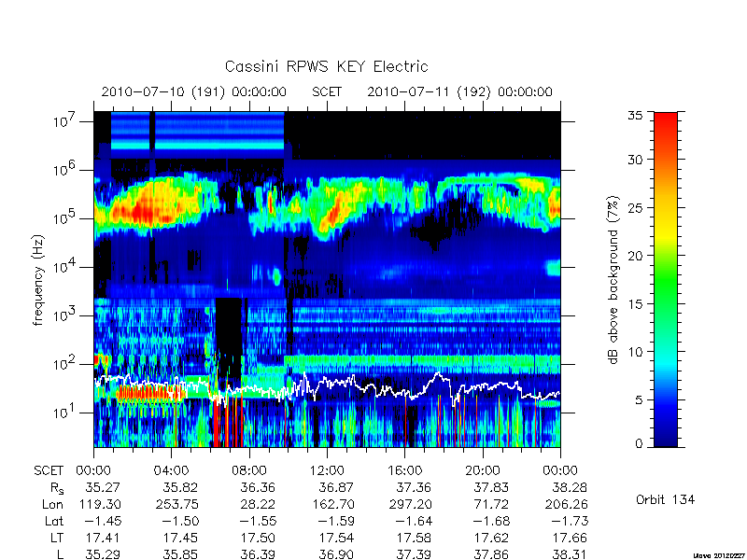Click the rainbow color scale bar
Viewport: 747px width, 560px height.
coord(666,279)
